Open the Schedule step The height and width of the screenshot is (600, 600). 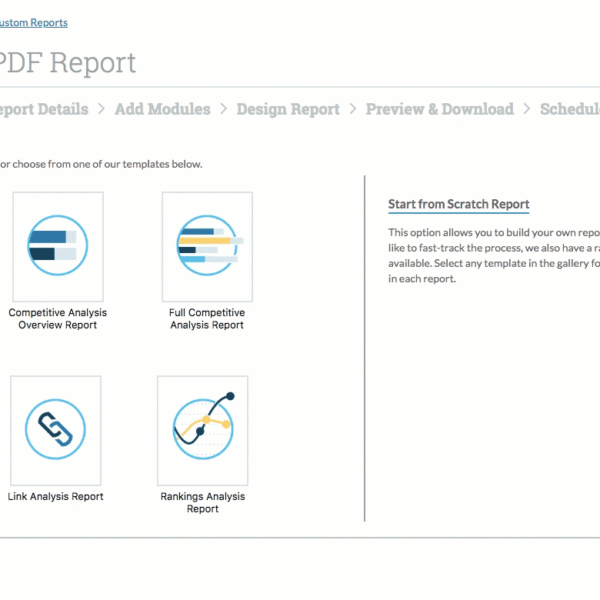point(570,109)
